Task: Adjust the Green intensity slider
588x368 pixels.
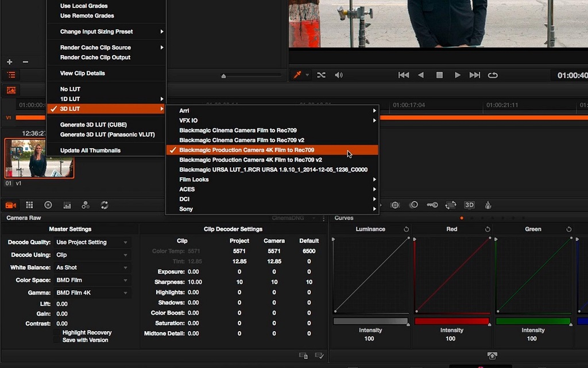Action: [x=533, y=321]
